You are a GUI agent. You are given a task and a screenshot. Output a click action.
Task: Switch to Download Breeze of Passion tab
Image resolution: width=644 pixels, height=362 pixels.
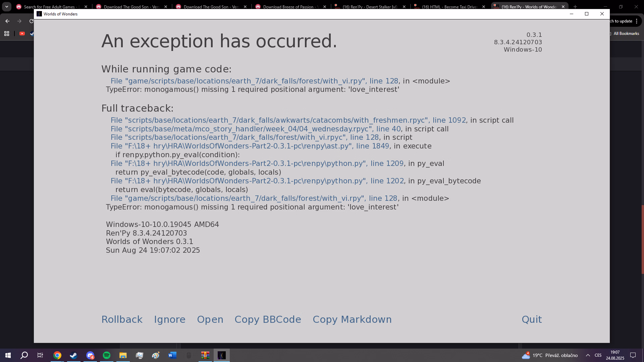click(x=290, y=7)
